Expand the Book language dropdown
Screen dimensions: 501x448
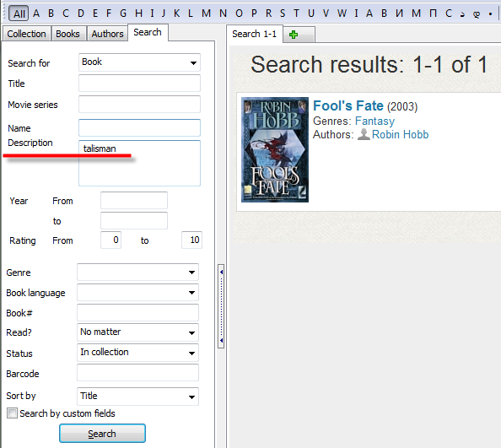137,293
